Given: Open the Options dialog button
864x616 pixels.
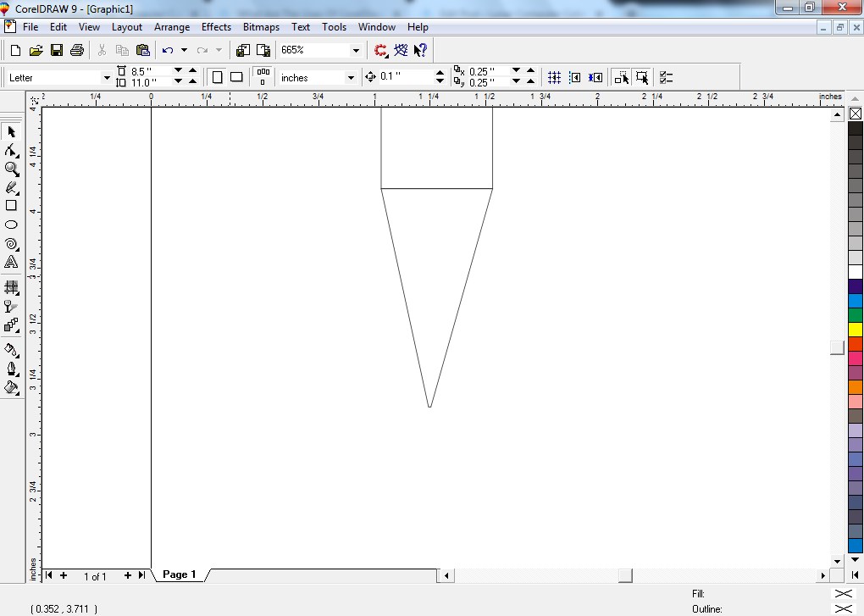Looking at the screenshot, I should (x=666, y=78).
